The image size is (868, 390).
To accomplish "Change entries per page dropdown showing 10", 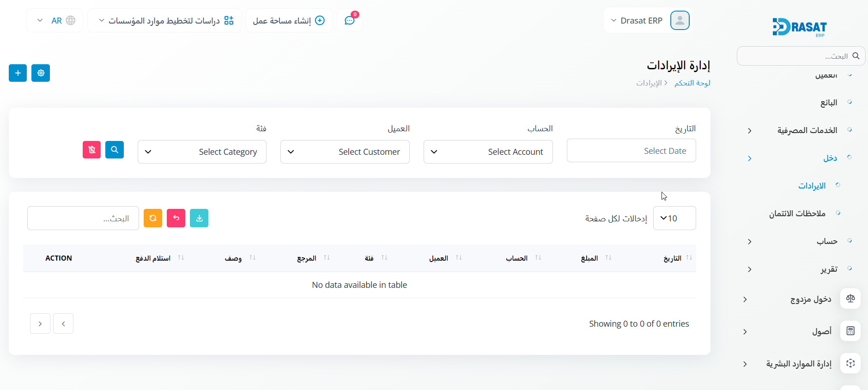I will point(674,218).
